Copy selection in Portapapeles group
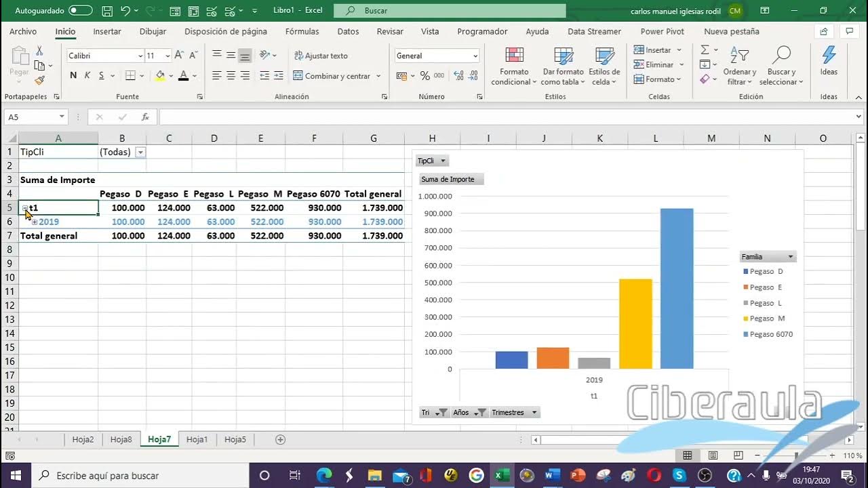The image size is (868, 488). (39, 65)
